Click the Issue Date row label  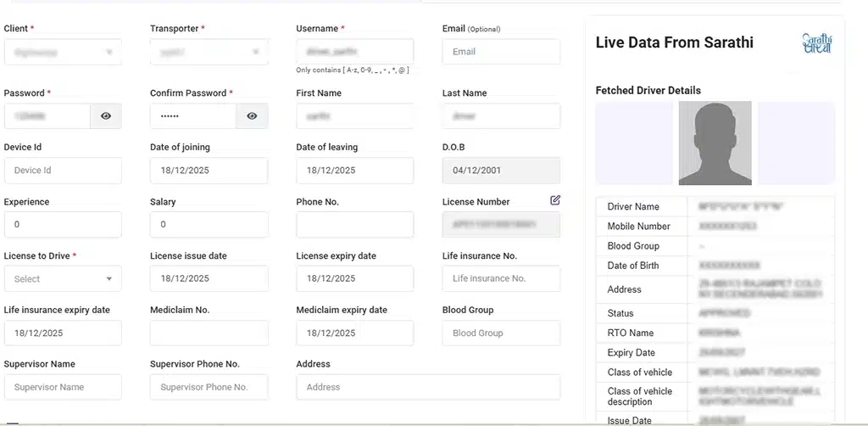pyautogui.click(x=629, y=420)
